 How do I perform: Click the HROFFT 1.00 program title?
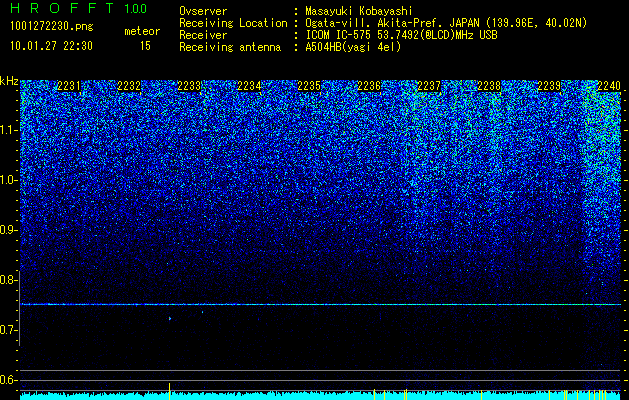[79, 8]
